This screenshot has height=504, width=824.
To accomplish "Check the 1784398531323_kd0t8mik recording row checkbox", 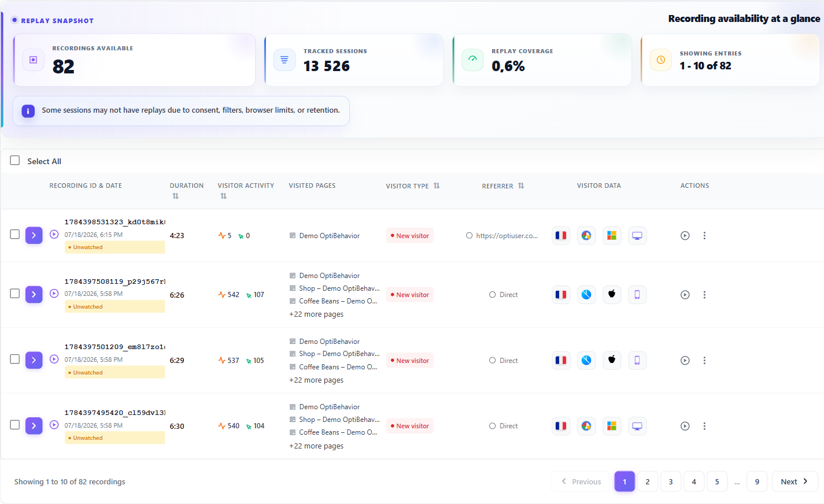I will (15, 234).
